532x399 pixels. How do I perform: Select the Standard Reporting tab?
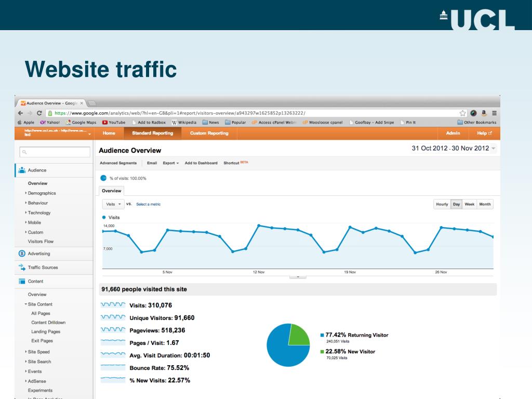pyautogui.click(x=153, y=133)
